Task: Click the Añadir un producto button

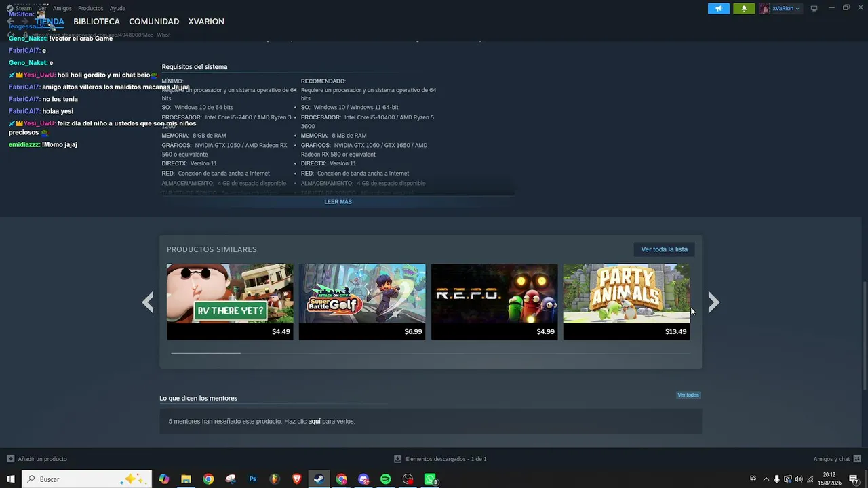Action: (37, 459)
